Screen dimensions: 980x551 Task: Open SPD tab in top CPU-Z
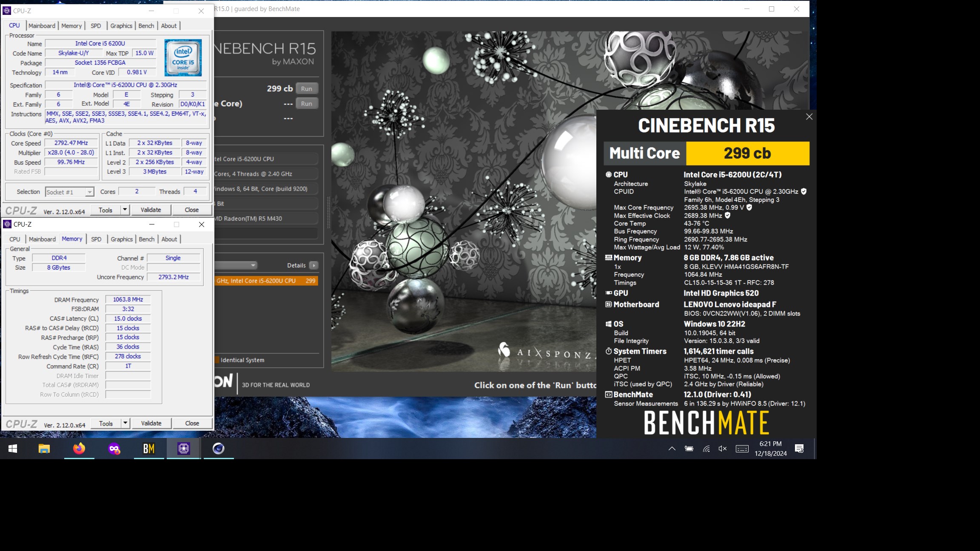(96, 26)
